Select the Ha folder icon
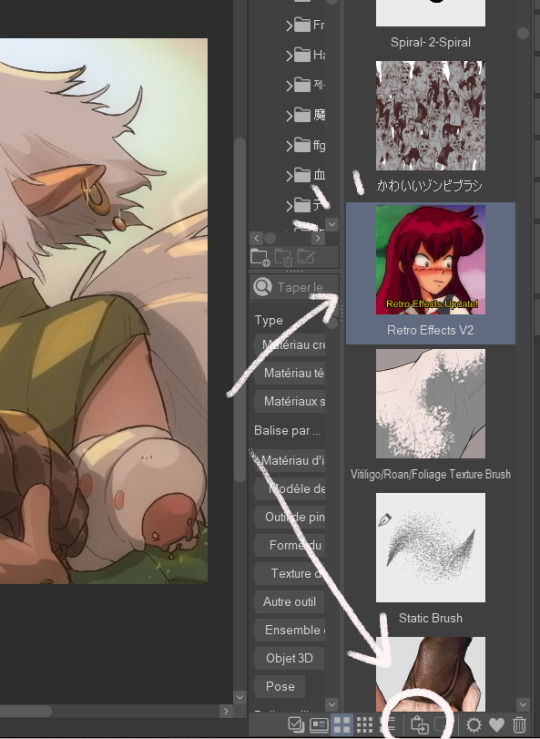540x739 pixels. point(302,55)
